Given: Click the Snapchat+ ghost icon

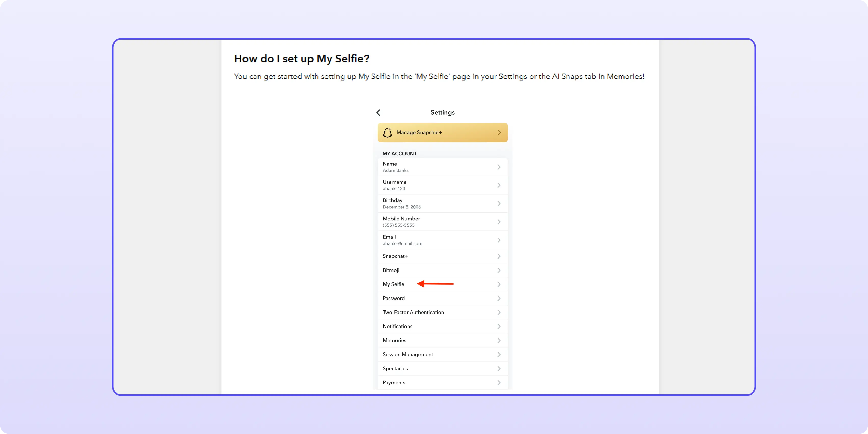Looking at the screenshot, I should pyautogui.click(x=387, y=132).
